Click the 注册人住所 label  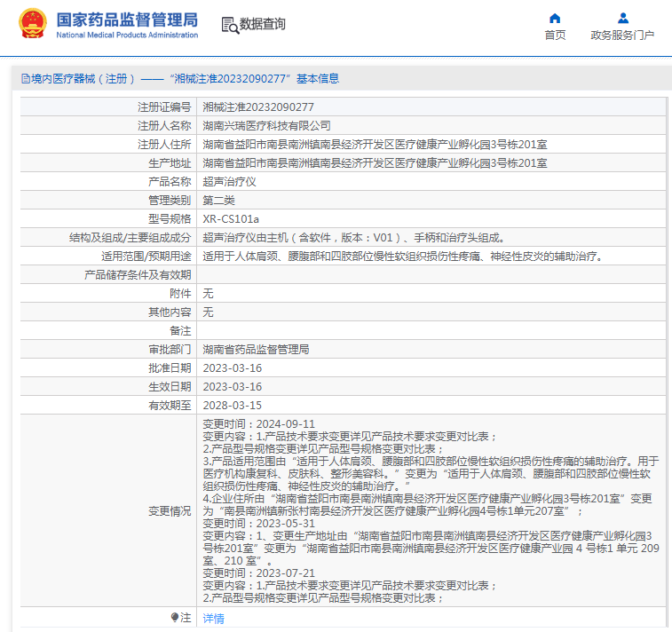click(164, 145)
